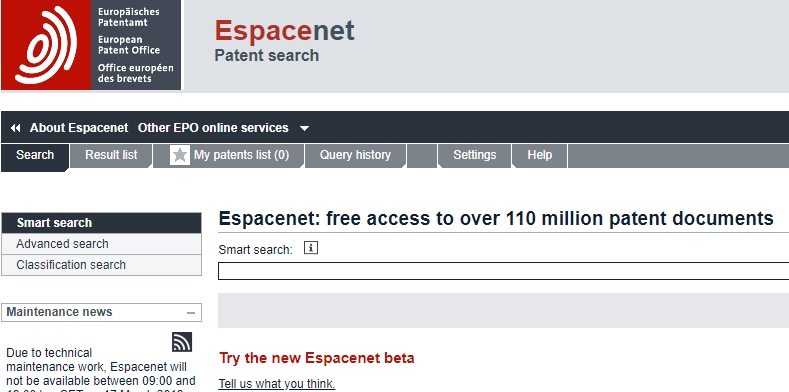Image resolution: width=789 pixels, height=392 pixels.
Task: Open Other EPO online services menu
Action: [x=213, y=128]
